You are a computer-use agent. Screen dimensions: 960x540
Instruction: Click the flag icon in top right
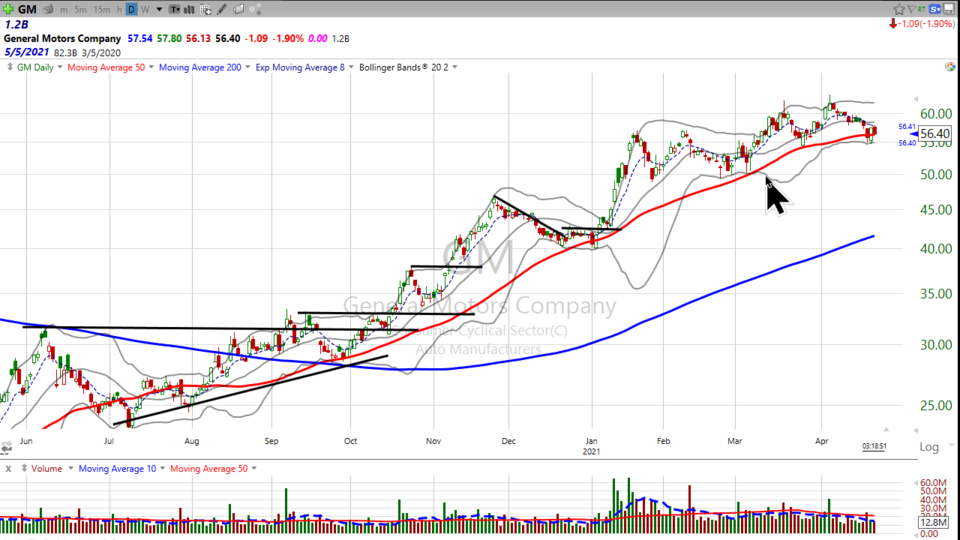coord(912,9)
